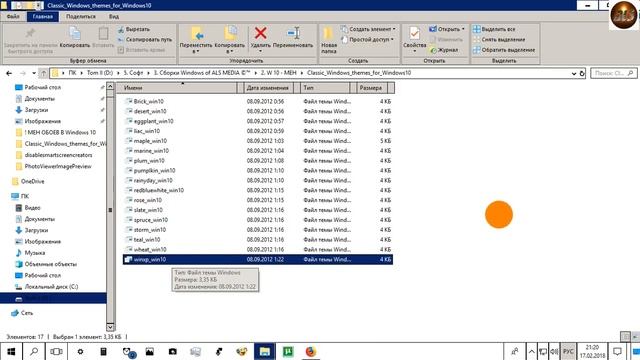The image size is (640, 360).
Task: Switch to large icons view in status bar
Action: click(635, 337)
